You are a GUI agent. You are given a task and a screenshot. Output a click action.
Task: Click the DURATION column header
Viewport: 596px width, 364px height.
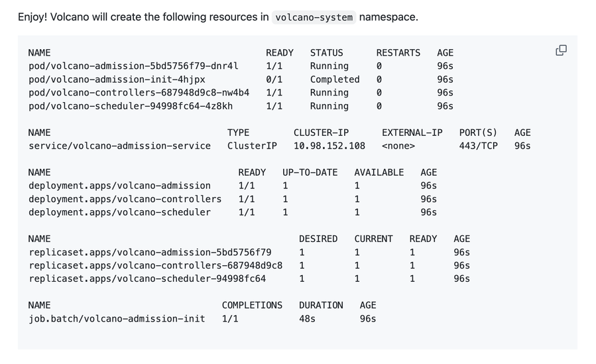click(x=321, y=306)
